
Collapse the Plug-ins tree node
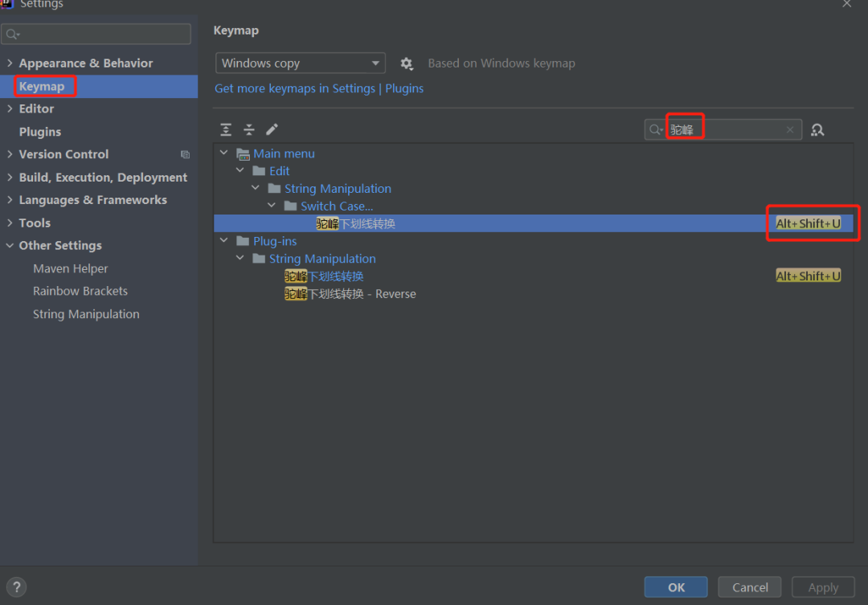[x=224, y=240]
